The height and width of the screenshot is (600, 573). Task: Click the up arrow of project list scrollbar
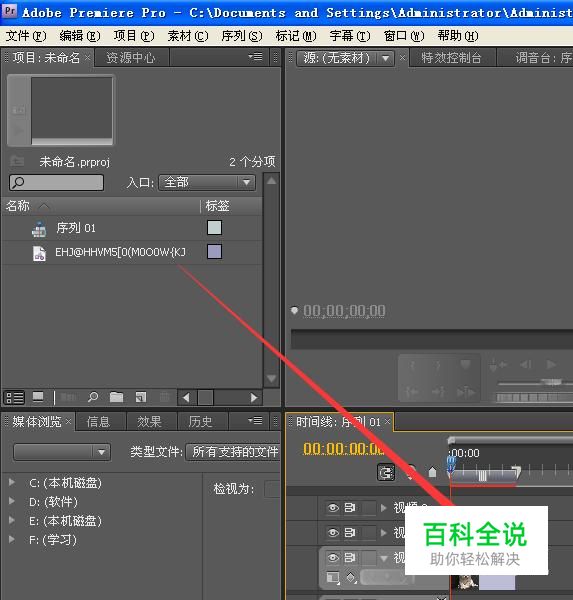click(271, 181)
